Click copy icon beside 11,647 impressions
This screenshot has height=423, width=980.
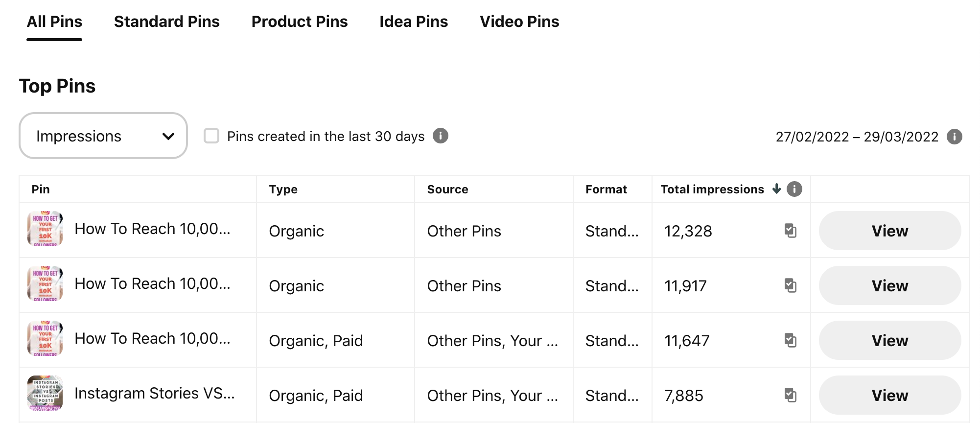[790, 340]
